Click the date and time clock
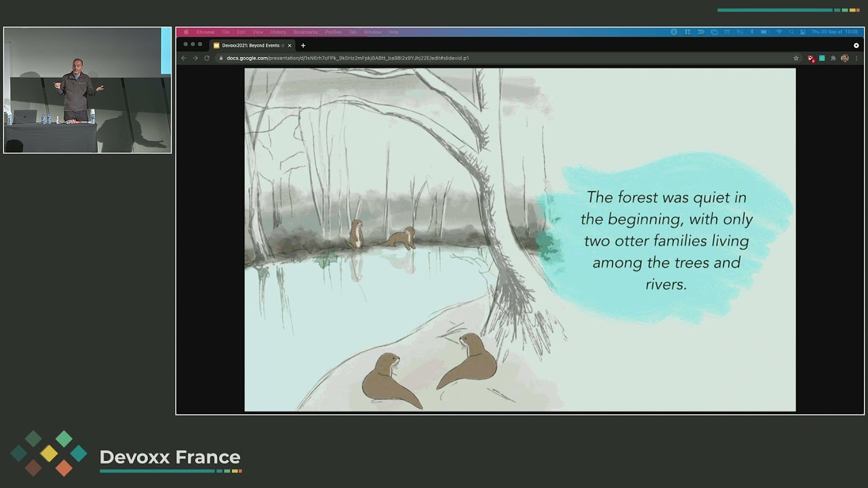This screenshot has height=488, width=868. [x=835, y=32]
